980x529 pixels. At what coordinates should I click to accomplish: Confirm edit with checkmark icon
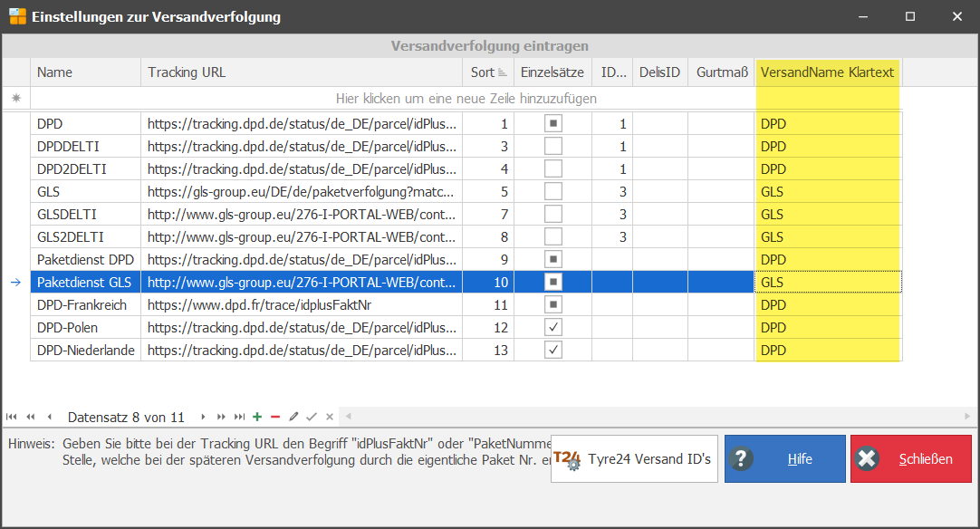[312, 417]
